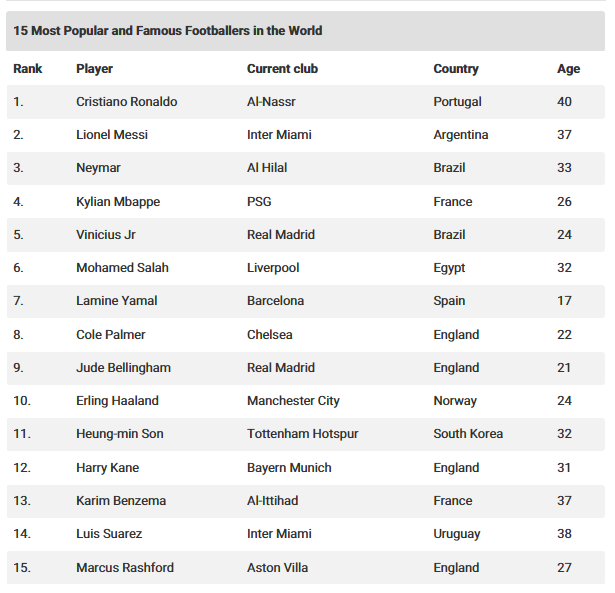Click the Manchester City club cell
The width and height of the screenshot is (615, 593).
(293, 401)
